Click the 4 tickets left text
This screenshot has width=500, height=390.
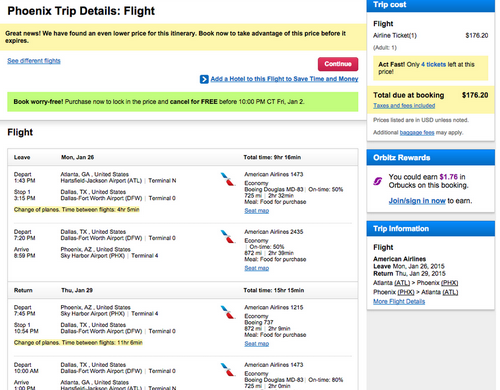pos(433,64)
